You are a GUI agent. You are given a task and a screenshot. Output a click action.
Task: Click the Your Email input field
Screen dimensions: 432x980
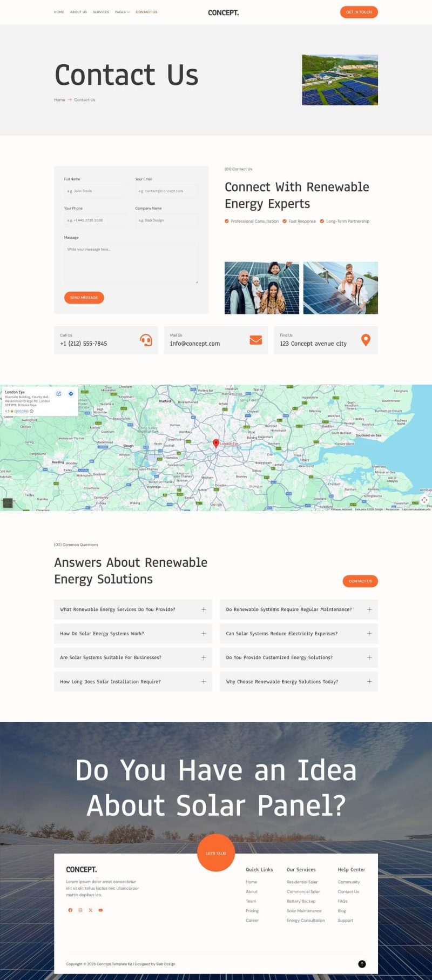click(166, 191)
